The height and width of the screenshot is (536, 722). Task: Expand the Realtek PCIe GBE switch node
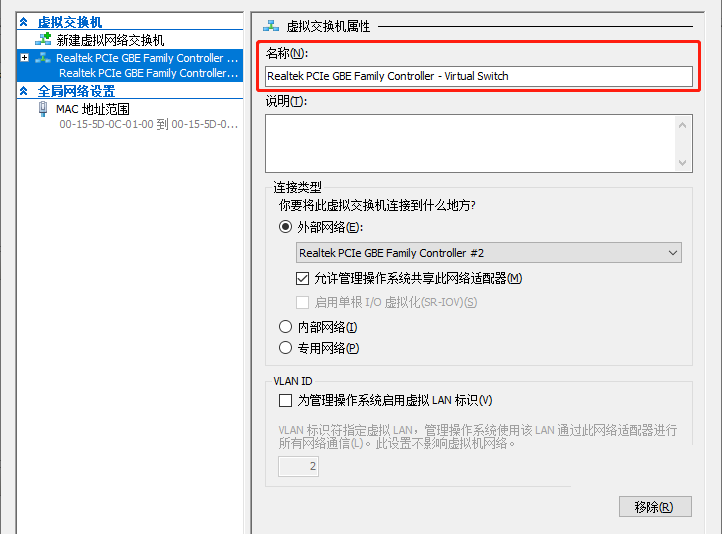click(25, 58)
